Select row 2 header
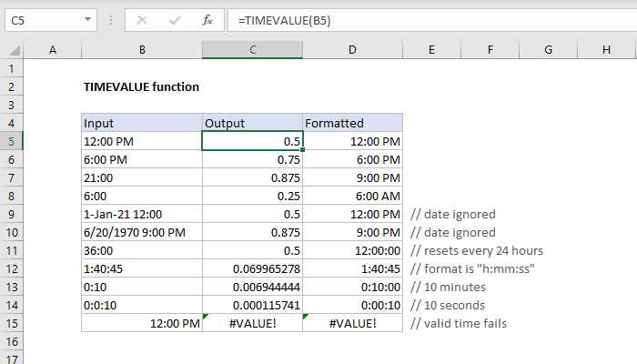This screenshot has width=637, height=364. coord(11,87)
